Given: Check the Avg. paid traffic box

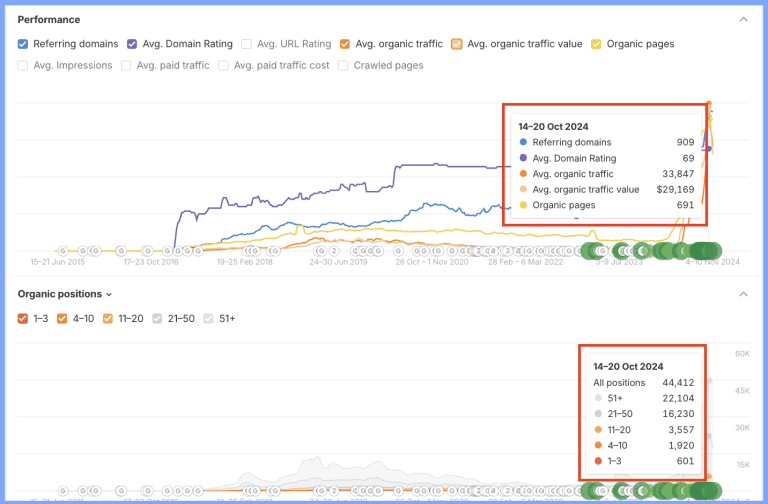Looking at the screenshot, I should (126, 66).
